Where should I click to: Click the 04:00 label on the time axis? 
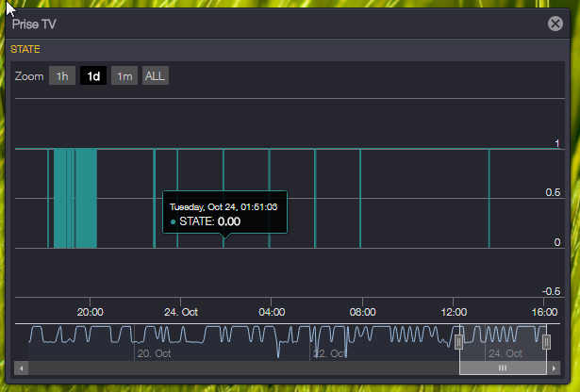pyautogui.click(x=272, y=312)
